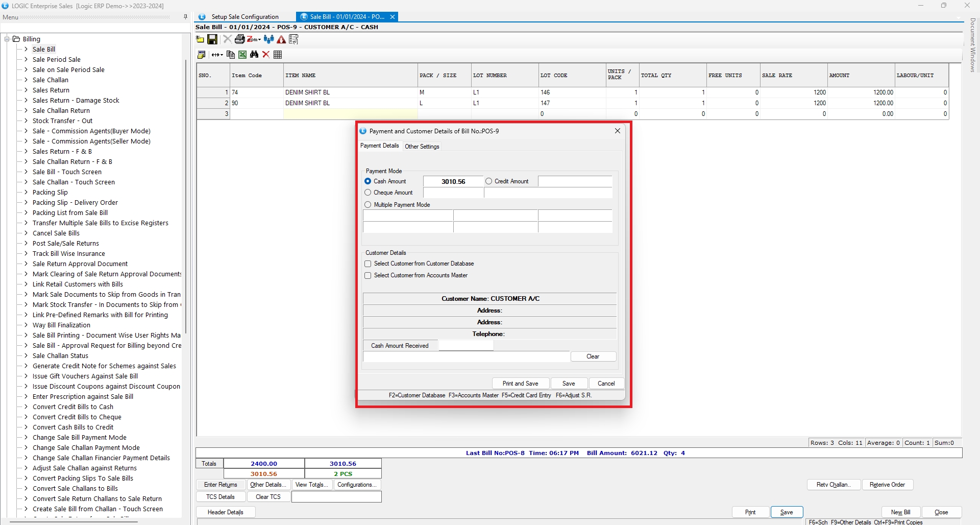
Task: Switch to the Other Settings tab
Action: point(422,147)
